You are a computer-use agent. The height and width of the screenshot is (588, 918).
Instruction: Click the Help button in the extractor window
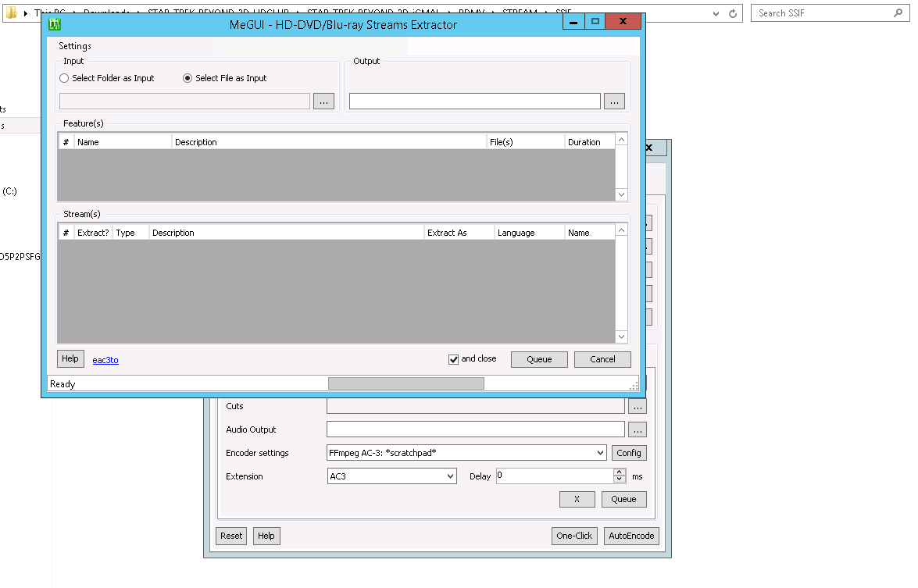70,358
